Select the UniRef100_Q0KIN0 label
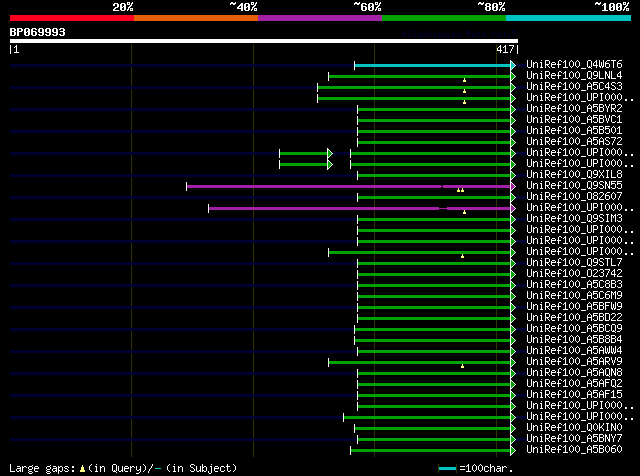Screen dimensions: 640x476 tap(574, 427)
